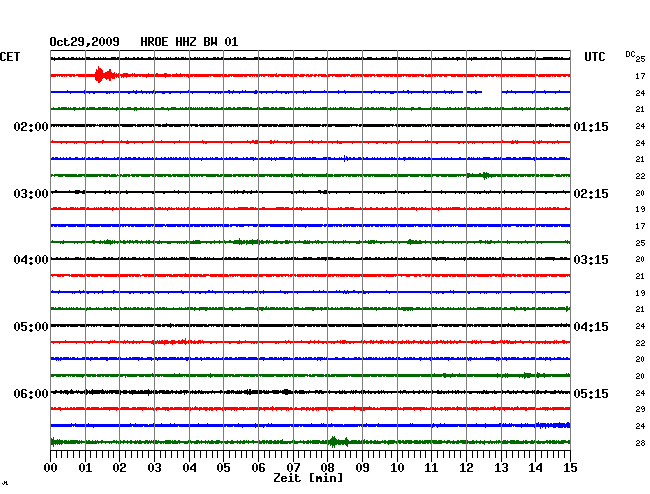
Task: Select the CET time label '05:00'
Action: (x=31, y=327)
